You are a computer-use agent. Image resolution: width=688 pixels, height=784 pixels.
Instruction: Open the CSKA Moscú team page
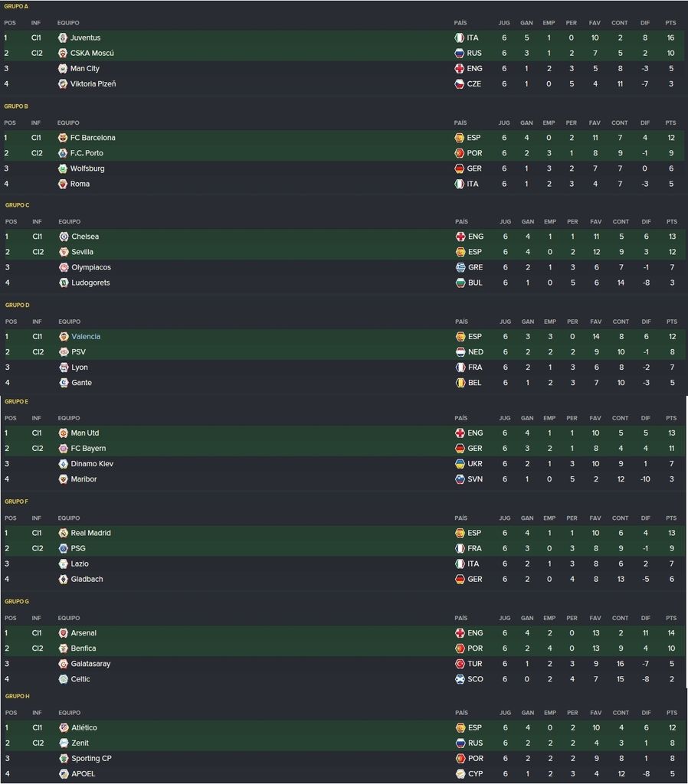click(92, 53)
